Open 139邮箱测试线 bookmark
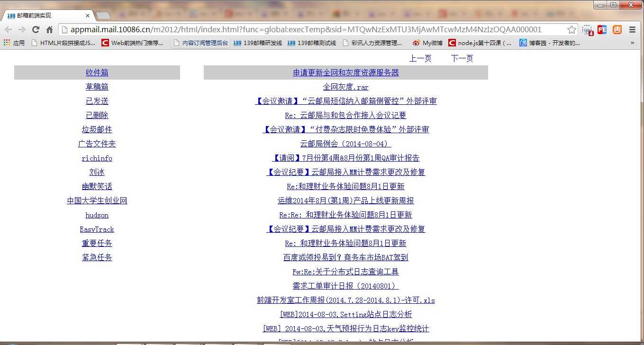644x345 pixels. pyautogui.click(x=312, y=43)
